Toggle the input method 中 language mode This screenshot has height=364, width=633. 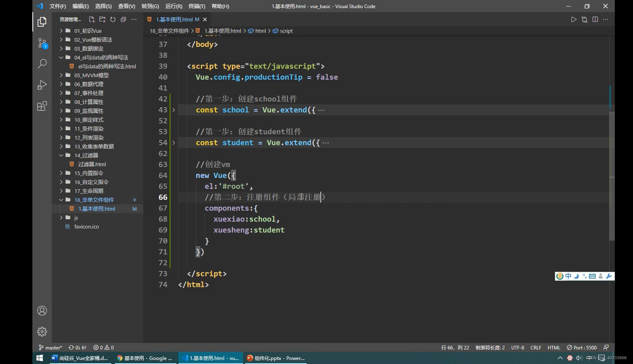[x=568, y=276]
